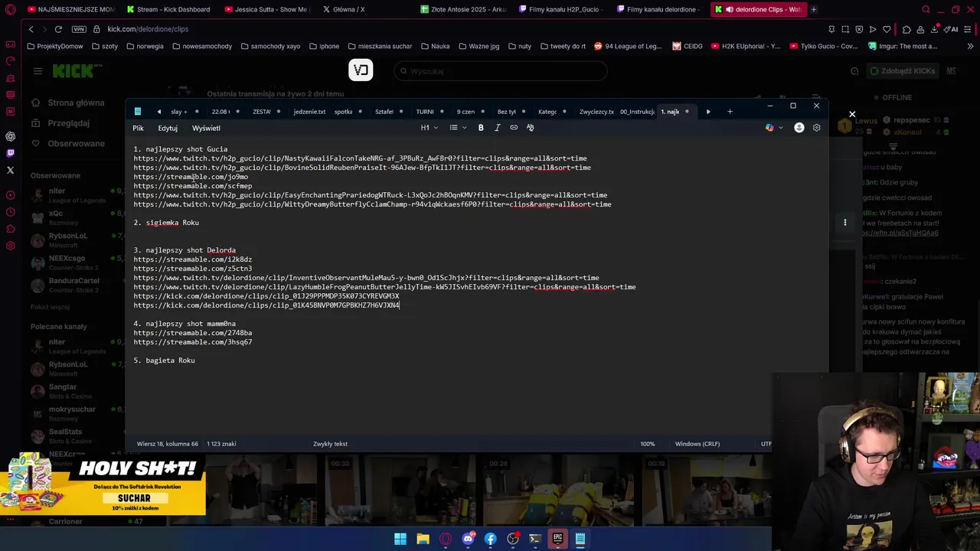Open the Notepad account profile icon
The image size is (980, 551).
point(799,128)
